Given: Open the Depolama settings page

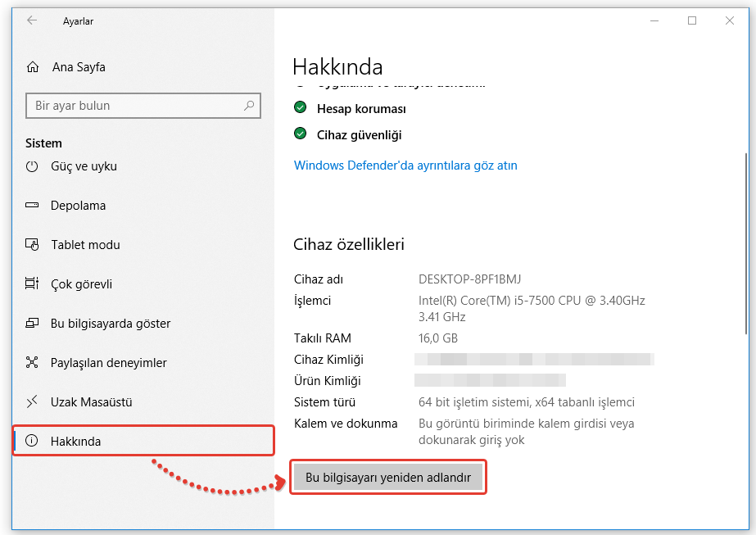Looking at the screenshot, I should [78, 206].
